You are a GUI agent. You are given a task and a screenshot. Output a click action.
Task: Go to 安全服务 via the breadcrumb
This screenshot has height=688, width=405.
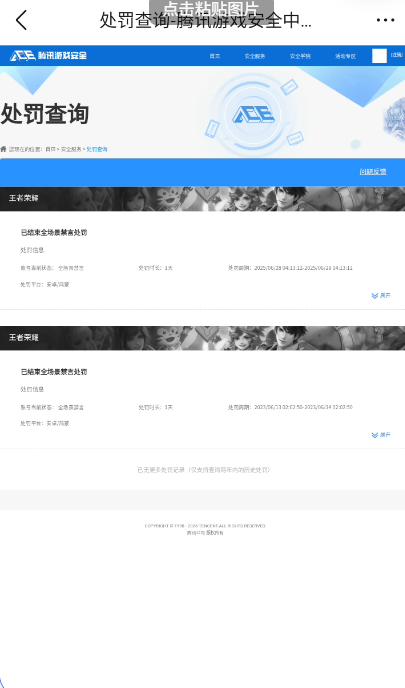(71, 149)
